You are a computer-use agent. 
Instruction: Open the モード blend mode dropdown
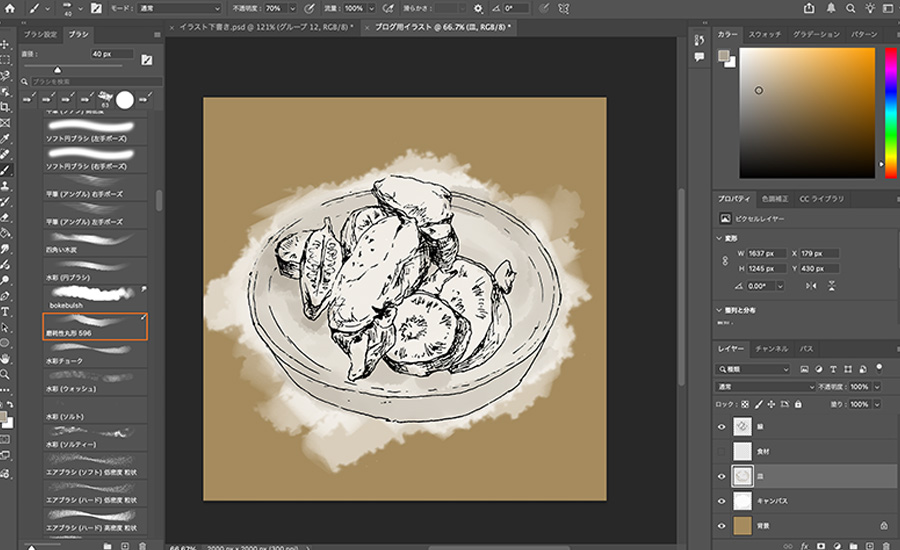coord(180,8)
